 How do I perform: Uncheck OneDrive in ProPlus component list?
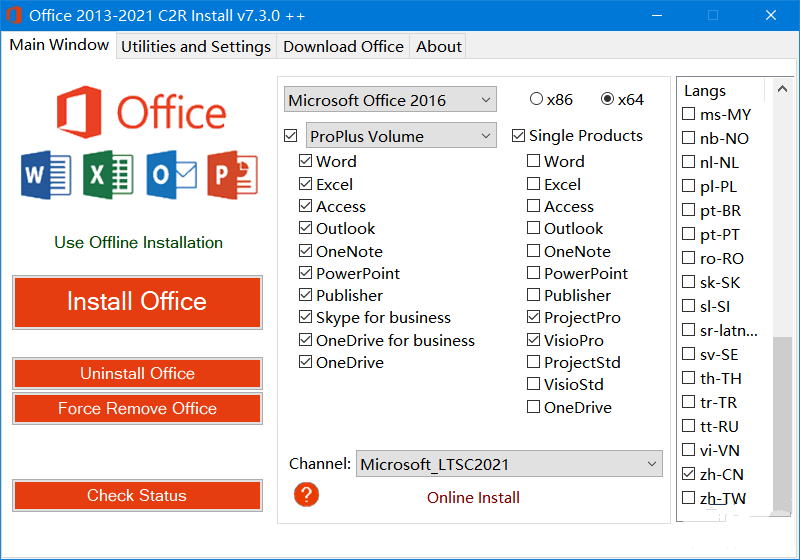305,362
